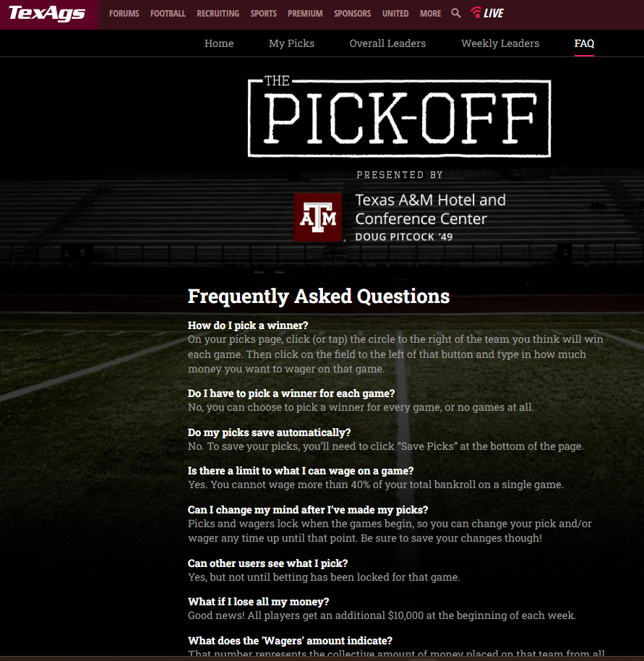View the Overall Leaders tab
Viewport: 644px width, 661px height.
coord(387,43)
